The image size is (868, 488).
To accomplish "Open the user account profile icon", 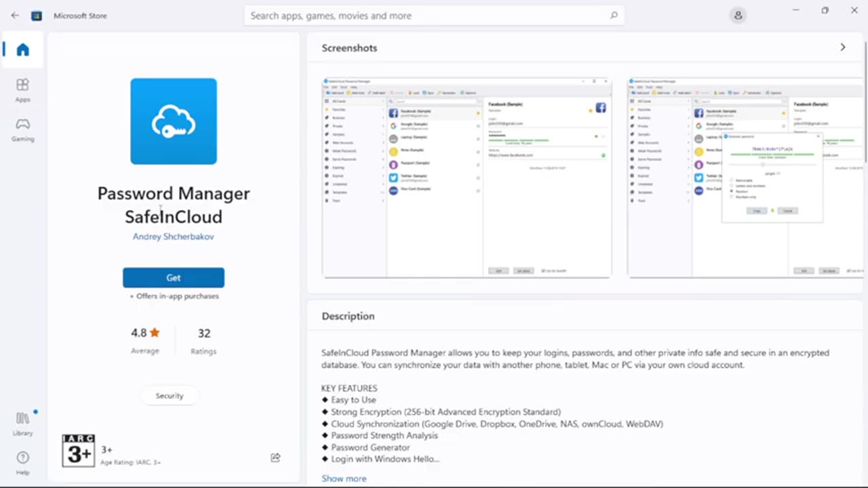I will [x=738, y=15].
